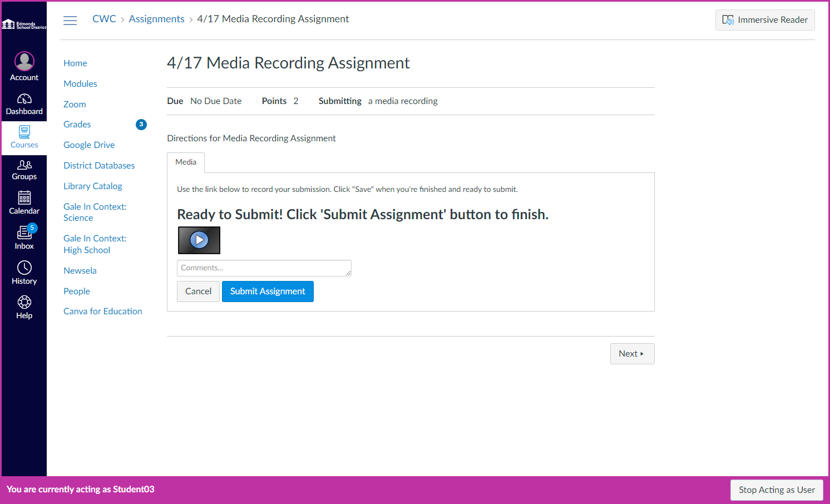Open Canva for Education link
The image size is (830, 504).
pos(103,312)
